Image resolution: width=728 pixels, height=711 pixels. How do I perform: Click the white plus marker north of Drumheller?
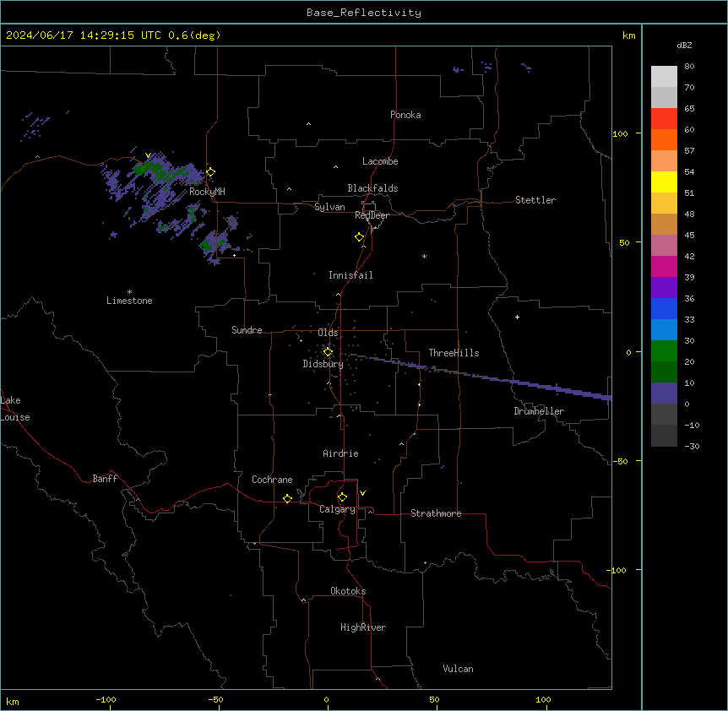pos(517,317)
